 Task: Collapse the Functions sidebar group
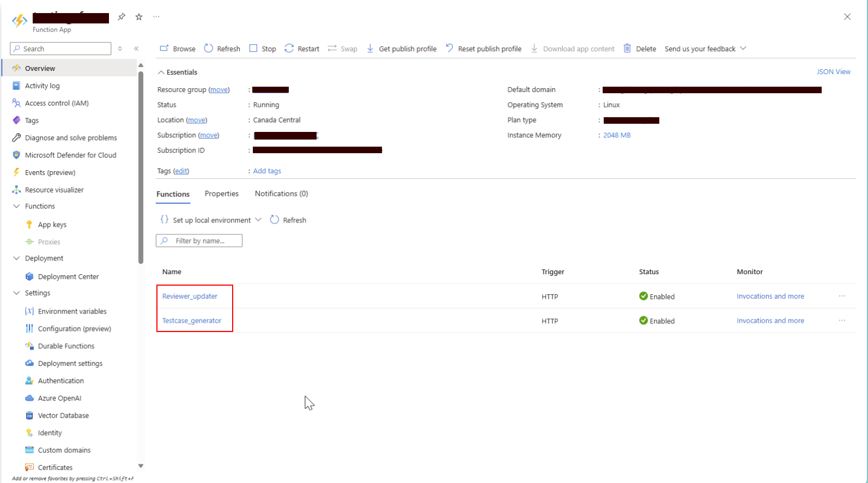pos(16,206)
